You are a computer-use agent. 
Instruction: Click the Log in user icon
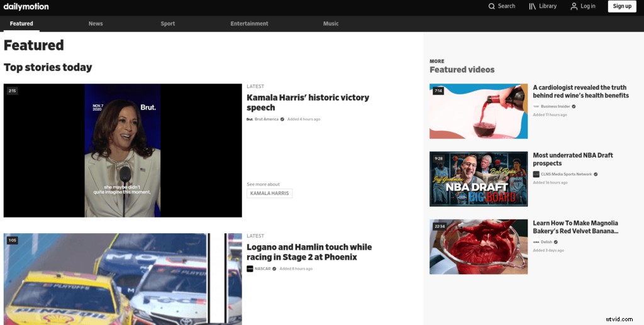pos(574,6)
